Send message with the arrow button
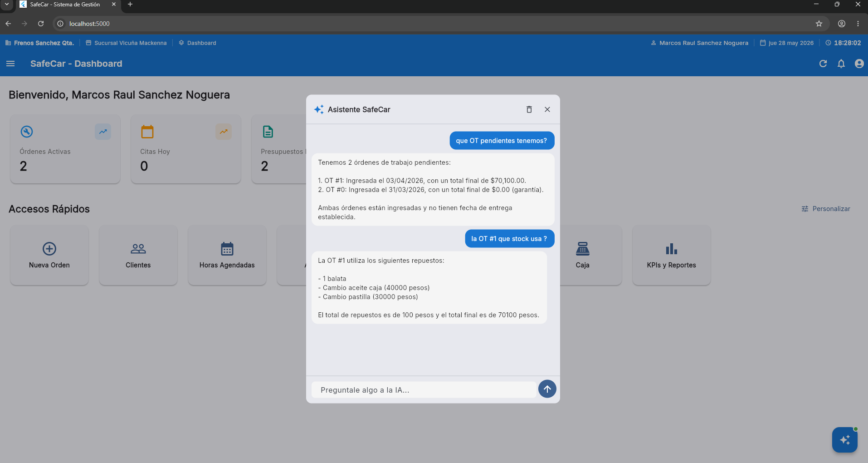This screenshot has width=868, height=463. coord(547,389)
